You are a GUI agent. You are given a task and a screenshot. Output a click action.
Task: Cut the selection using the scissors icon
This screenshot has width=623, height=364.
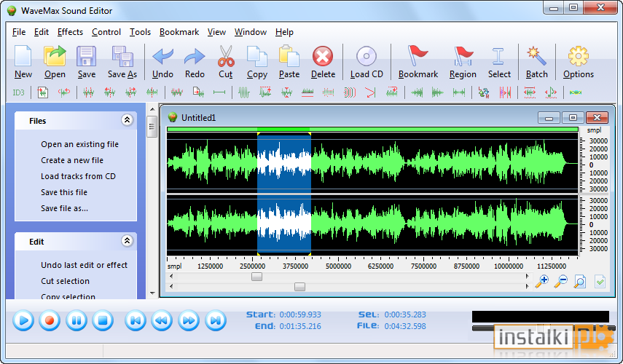pyautogui.click(x=226, y=56)
